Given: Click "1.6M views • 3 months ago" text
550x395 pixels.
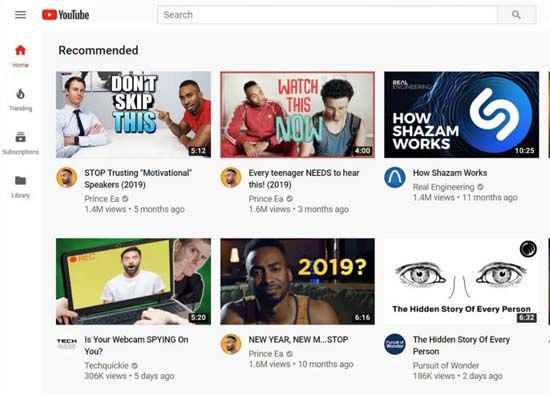Looking at the screenshot, I should pos(299,209).
